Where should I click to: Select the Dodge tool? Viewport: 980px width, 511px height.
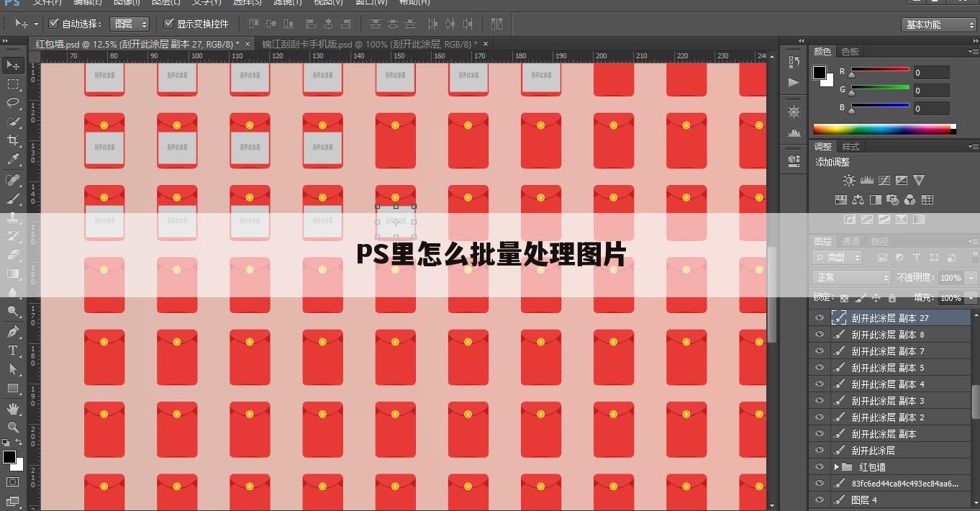13,311
